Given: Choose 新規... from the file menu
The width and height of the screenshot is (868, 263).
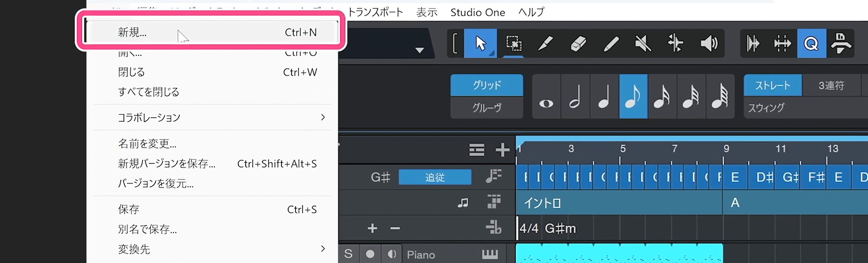Looking at the screenshot, I should point(132,32).
